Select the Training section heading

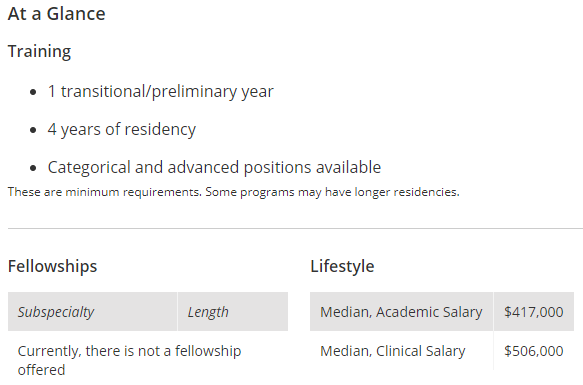(x=39, y=51)
